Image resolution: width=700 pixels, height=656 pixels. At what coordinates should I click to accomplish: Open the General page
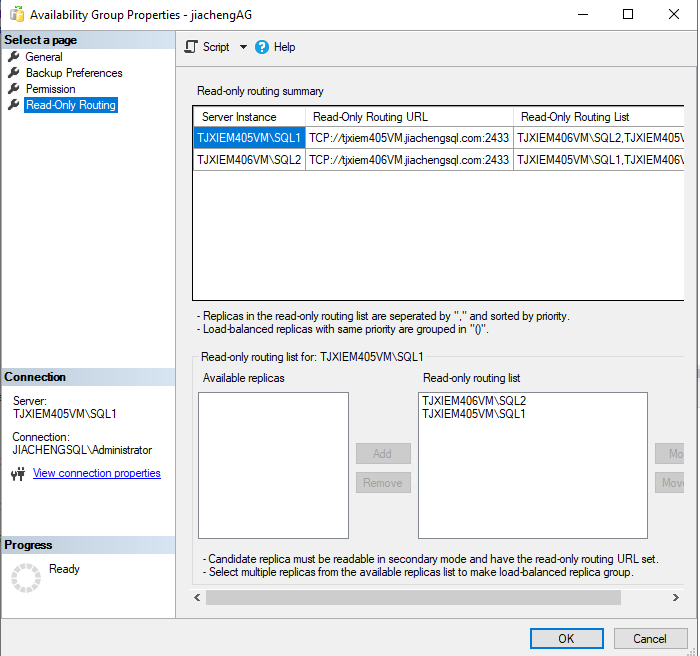(44, 57)
